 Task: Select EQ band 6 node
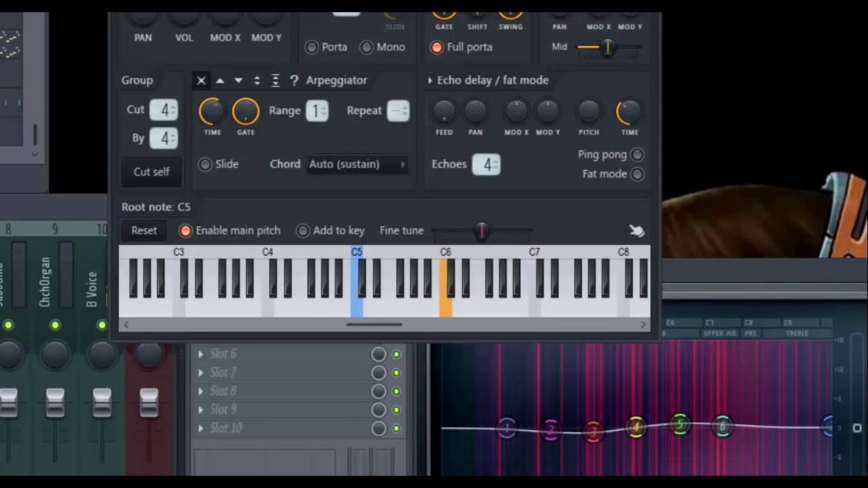click(723, 426)
